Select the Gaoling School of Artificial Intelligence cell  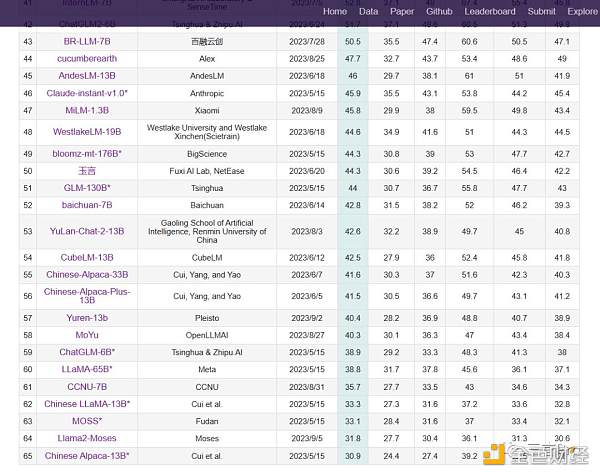tap(207, 231)
